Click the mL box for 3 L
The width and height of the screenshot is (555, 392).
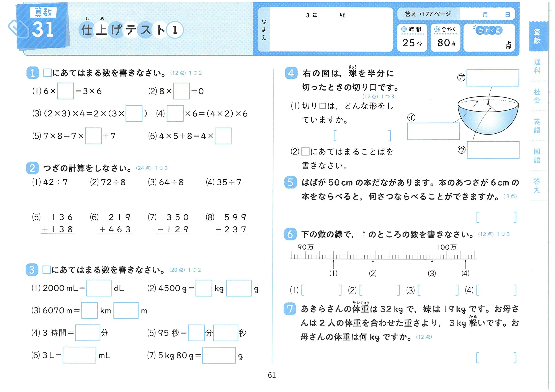pos(79,355)
